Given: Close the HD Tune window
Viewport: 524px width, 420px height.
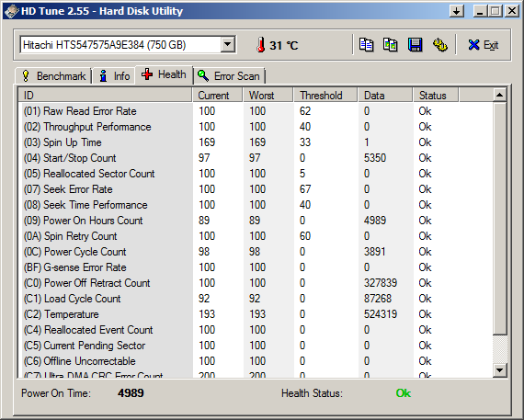Looking at the screenshot, I should coord(512,11).
